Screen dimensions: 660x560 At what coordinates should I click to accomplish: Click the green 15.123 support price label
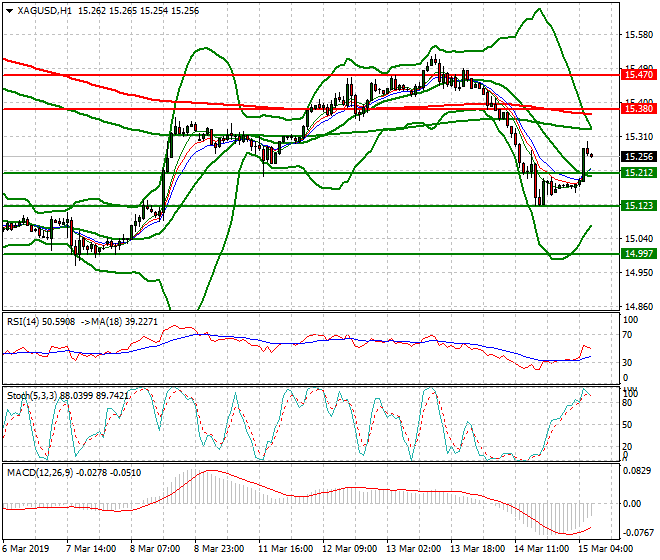point(639,205)
